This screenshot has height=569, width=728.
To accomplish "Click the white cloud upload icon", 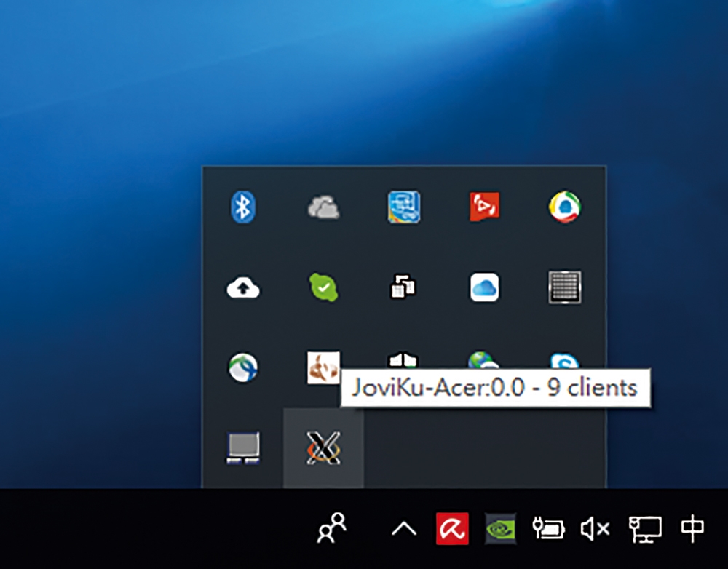I will click(x=243, y=287).
